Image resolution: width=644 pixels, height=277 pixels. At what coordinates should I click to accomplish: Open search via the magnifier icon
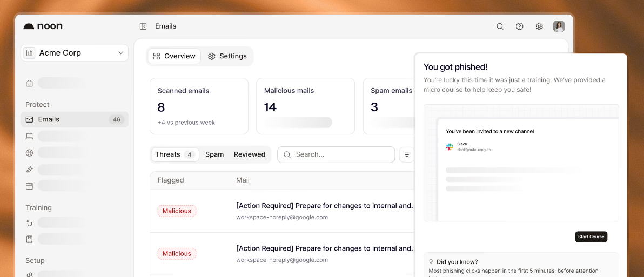500,26
